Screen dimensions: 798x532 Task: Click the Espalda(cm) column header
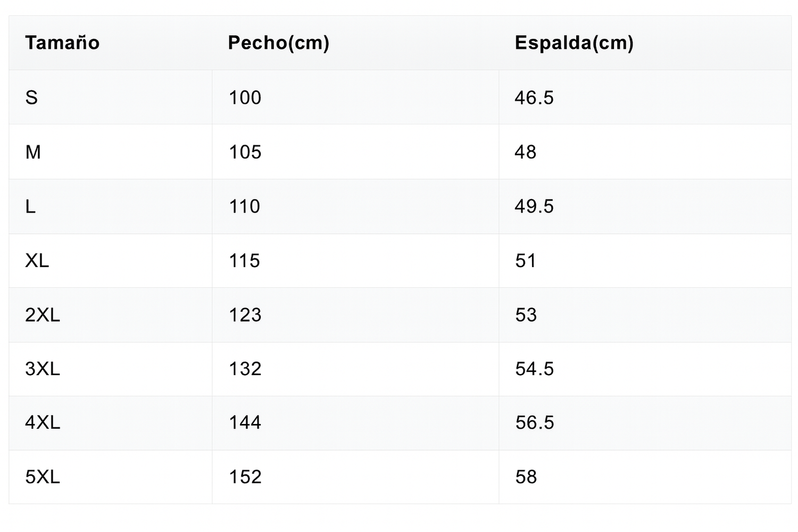point(574,43)
